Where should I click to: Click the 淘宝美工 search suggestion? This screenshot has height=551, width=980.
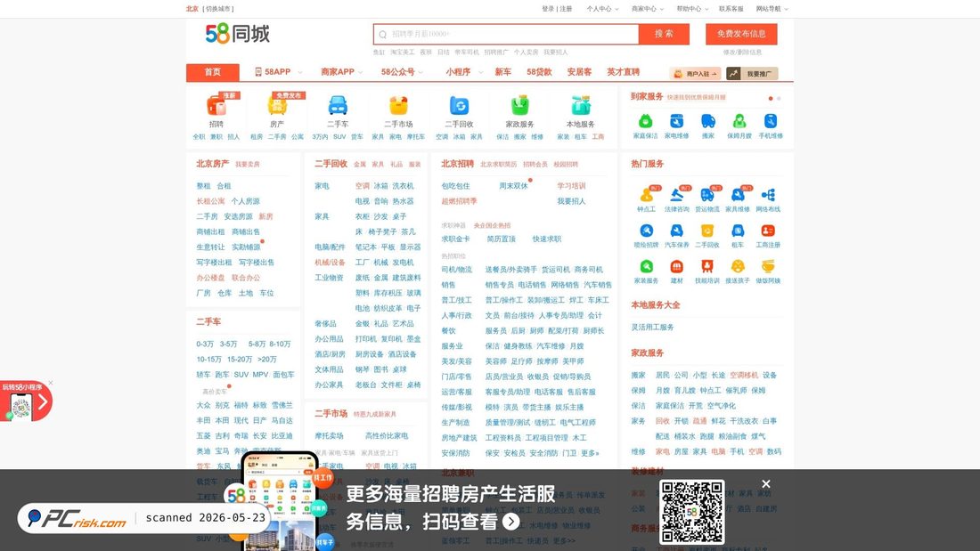pyautogui.click(x=403, y=52)
